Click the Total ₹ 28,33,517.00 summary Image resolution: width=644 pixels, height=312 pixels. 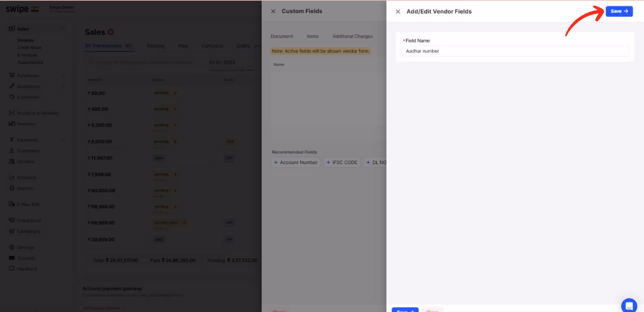coord(116,260)
